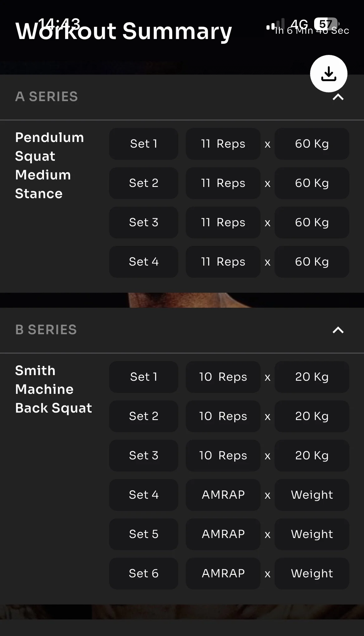The width and height of the screenshot is (364, 636).
Task: Open Smith Machine Back Squat exercise
Action: pos(54,389)
